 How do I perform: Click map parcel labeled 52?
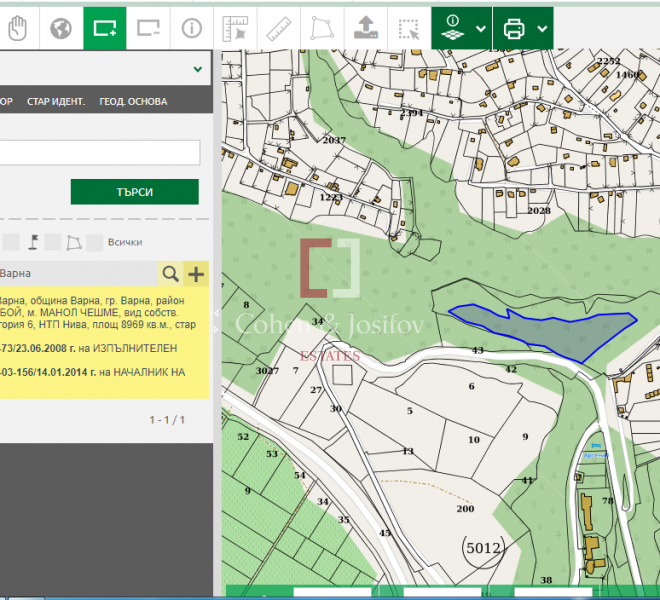click(x=243, y=437)
